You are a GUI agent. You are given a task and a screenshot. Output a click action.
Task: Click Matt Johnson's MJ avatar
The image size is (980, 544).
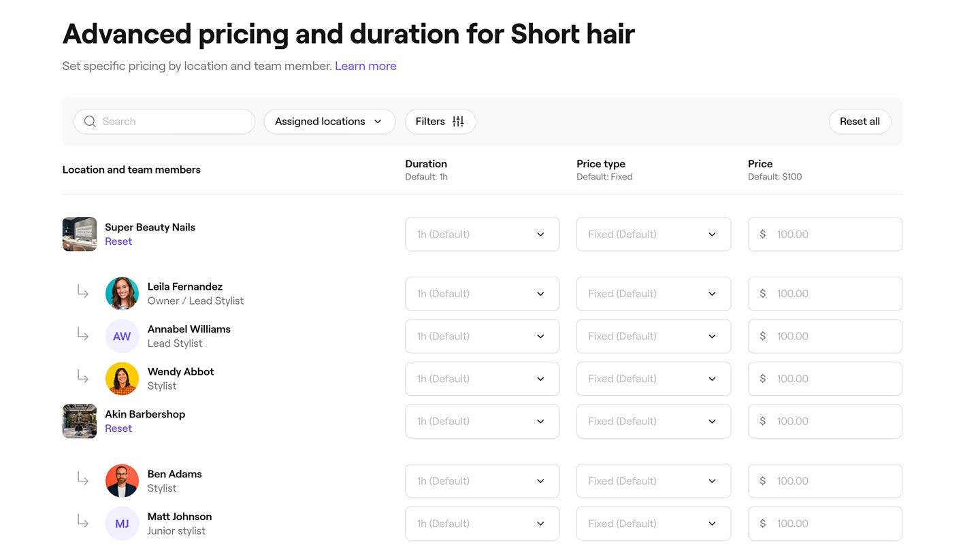pos(122,524)
